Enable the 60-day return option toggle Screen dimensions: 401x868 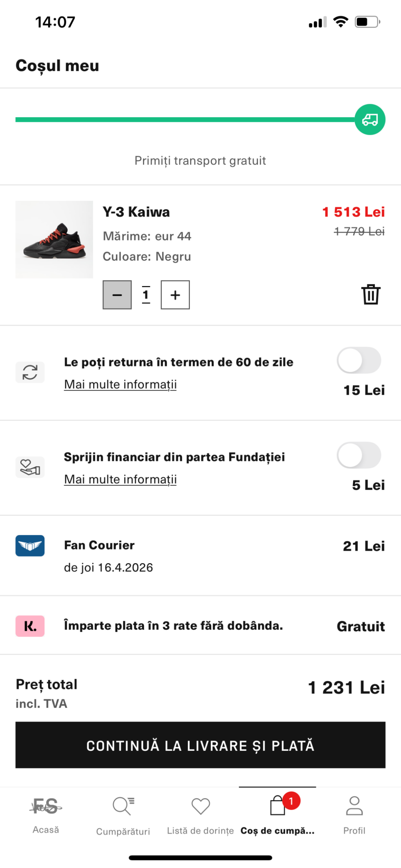point(359,360)
